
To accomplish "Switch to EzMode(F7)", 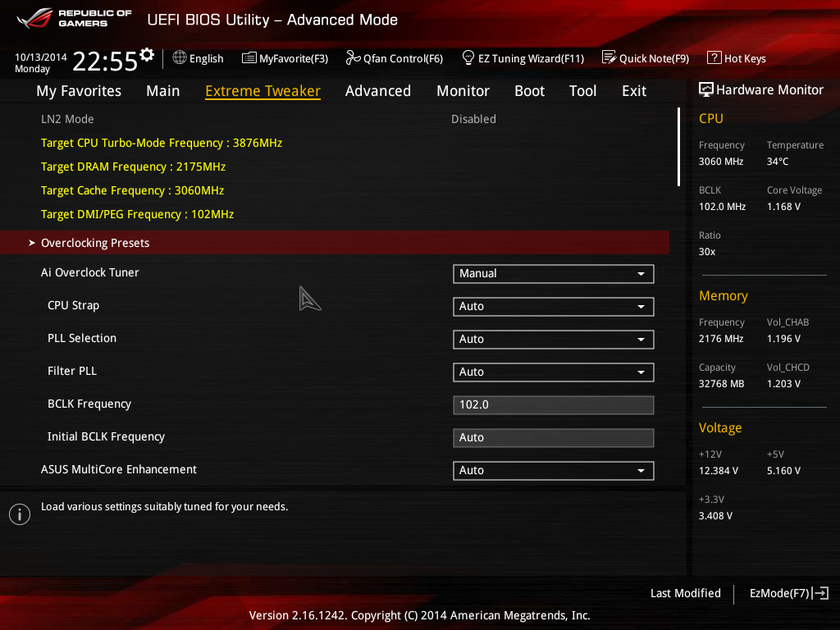I will tap(788, 593).
